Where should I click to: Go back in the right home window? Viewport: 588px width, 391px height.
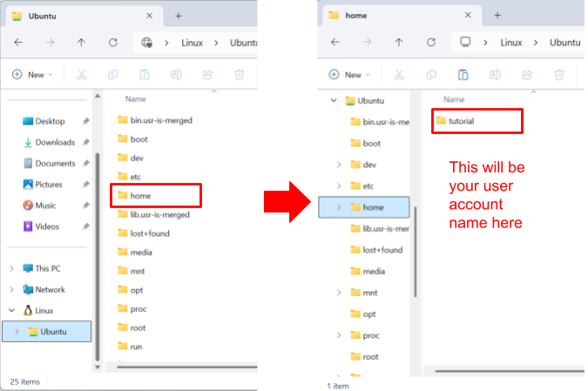(335, 42)
